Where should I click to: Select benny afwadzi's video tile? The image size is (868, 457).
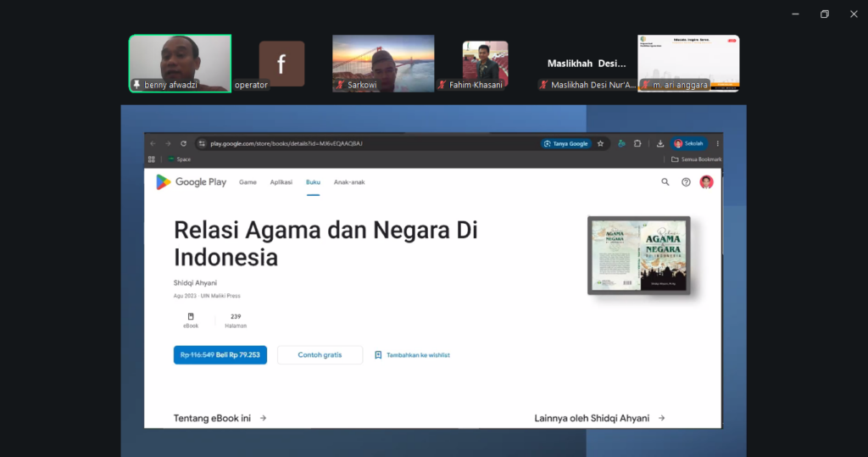(x=180, y=64)
